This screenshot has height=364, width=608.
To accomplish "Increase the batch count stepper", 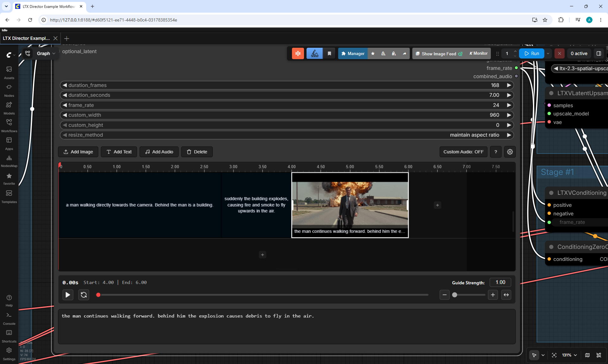I will tap(515, 51).
